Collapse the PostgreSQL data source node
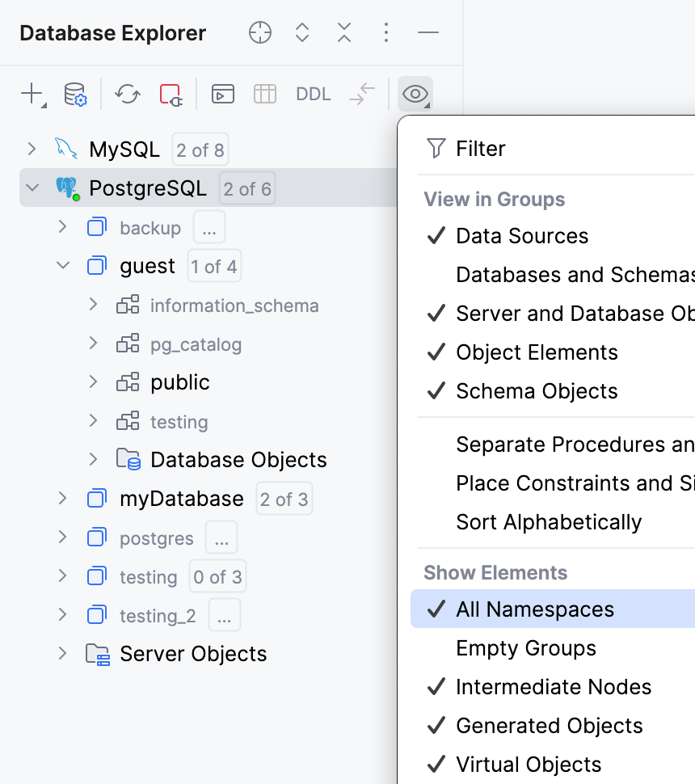The height and width of the screenshot is (784, 695). (x=31, y=188)
